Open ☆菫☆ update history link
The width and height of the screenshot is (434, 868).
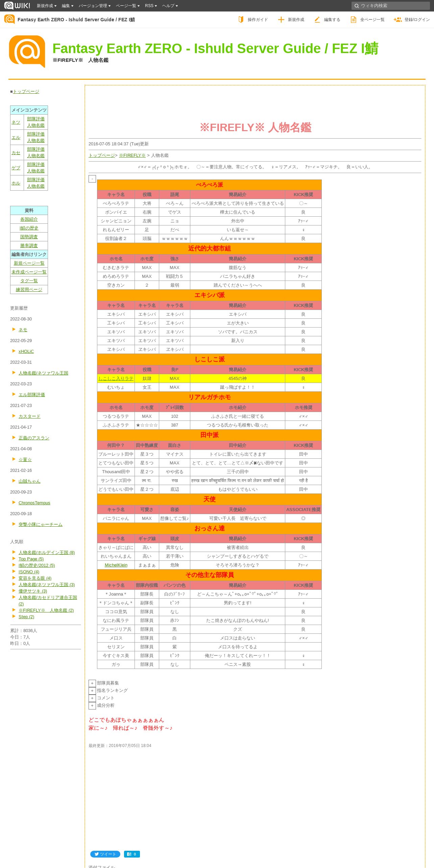click(x=25, y=460)
